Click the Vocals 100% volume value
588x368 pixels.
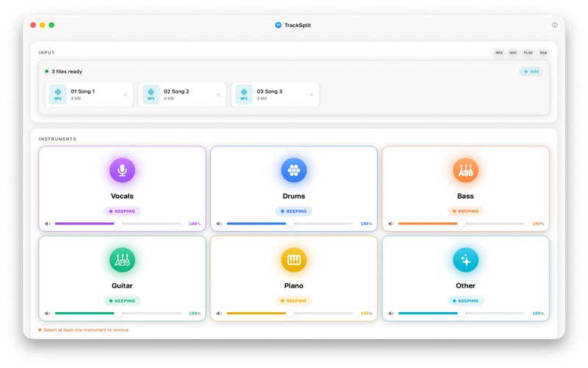pos(195,224)
